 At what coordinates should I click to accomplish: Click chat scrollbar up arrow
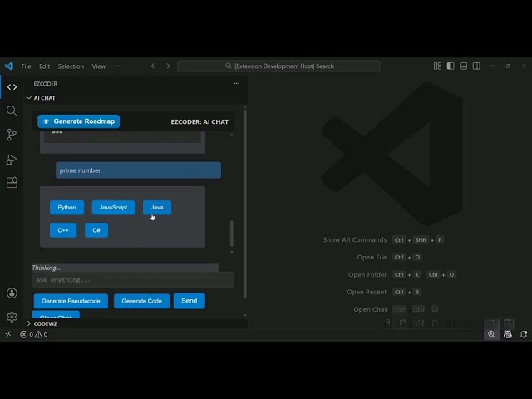(x=232, y=135)
